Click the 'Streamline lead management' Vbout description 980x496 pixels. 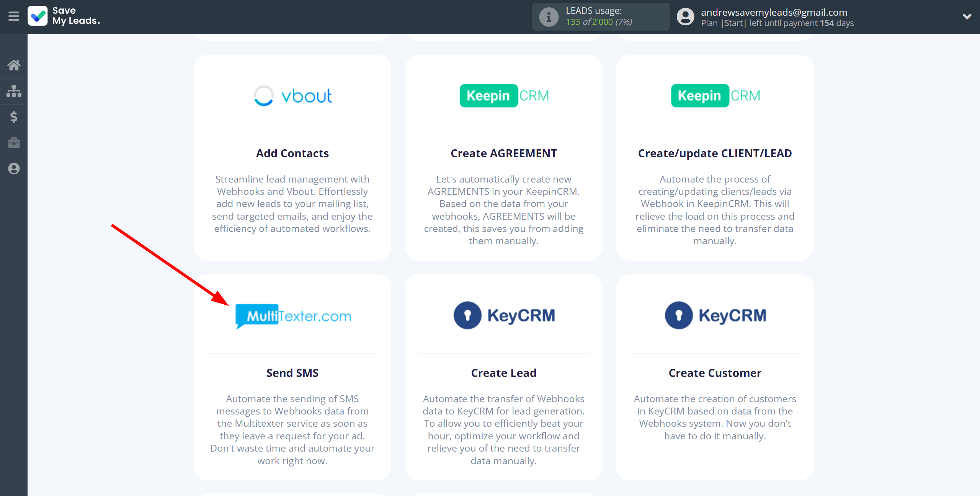point(292,204)
